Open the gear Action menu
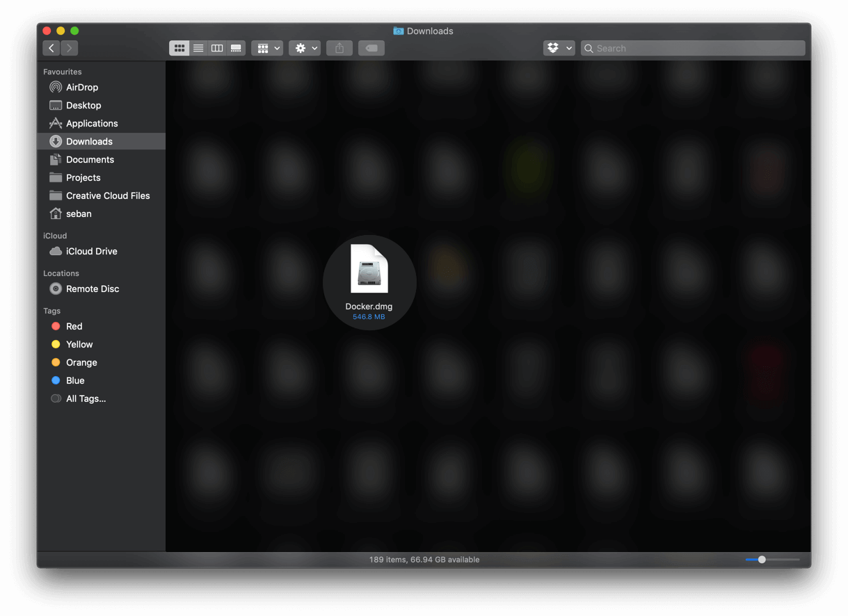Screen dimensions: 848x616 pyautogui.click(x=305, y=48)
